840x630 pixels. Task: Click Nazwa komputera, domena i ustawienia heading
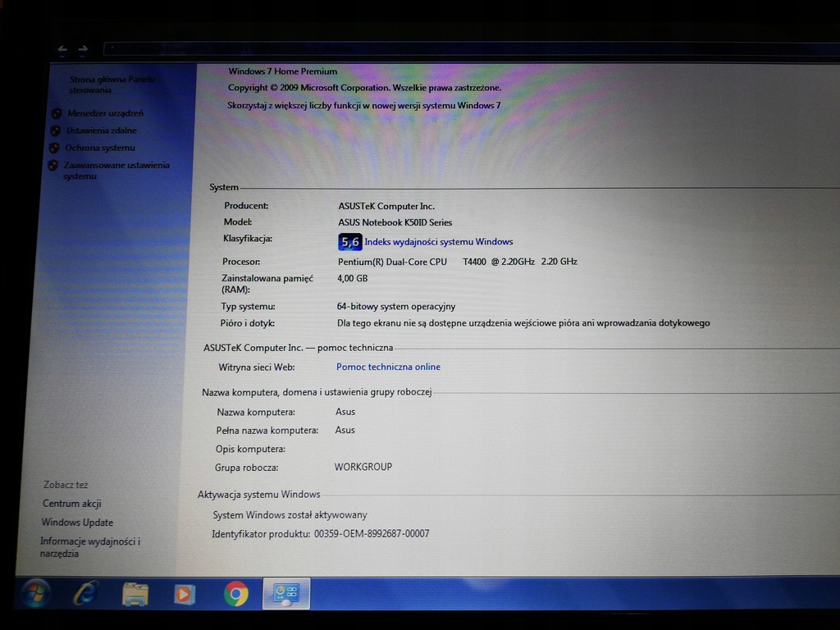pos(317,392)
